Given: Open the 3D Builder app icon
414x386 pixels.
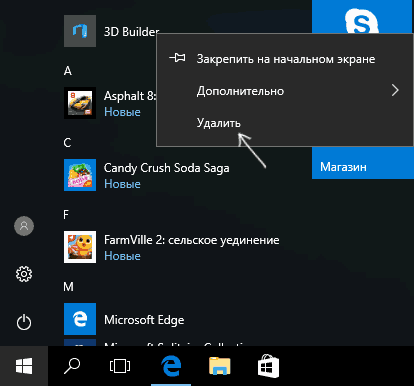Looking at the screenshot, I should point(80,31).
